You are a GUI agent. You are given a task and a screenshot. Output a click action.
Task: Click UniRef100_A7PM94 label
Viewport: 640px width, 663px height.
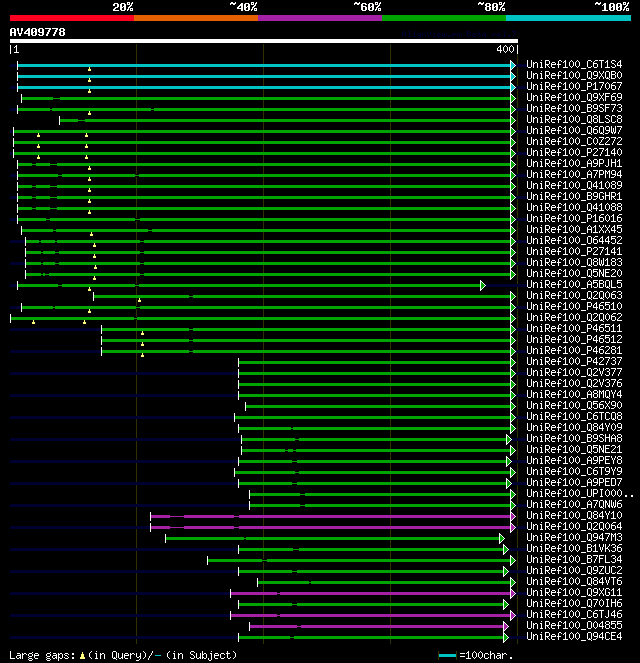574,174
